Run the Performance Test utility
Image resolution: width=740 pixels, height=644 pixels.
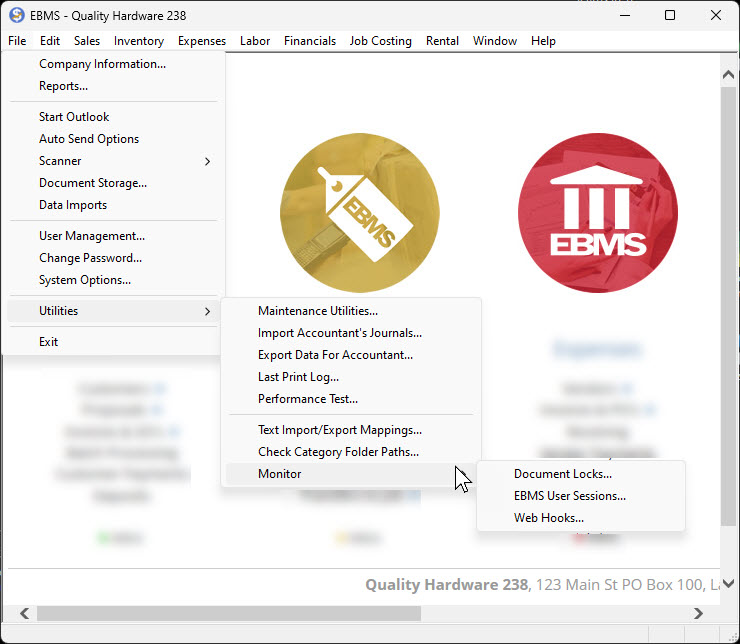pyautogui.click(x=307, y=399)
